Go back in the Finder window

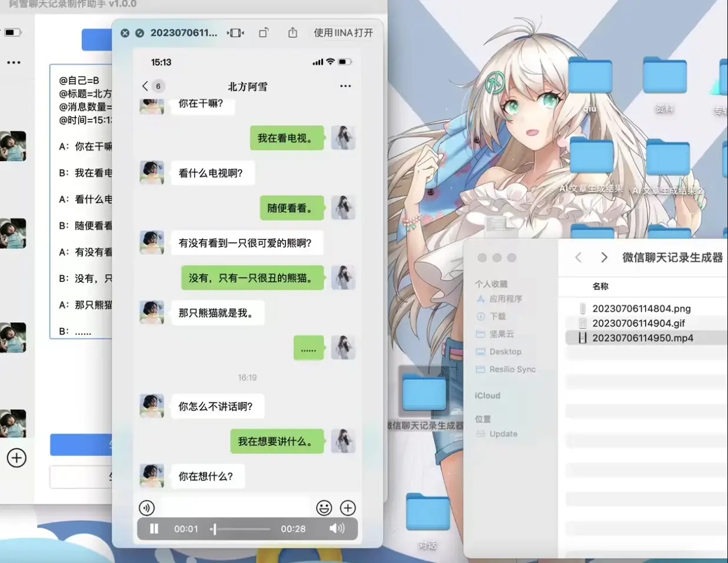(579, 257)
